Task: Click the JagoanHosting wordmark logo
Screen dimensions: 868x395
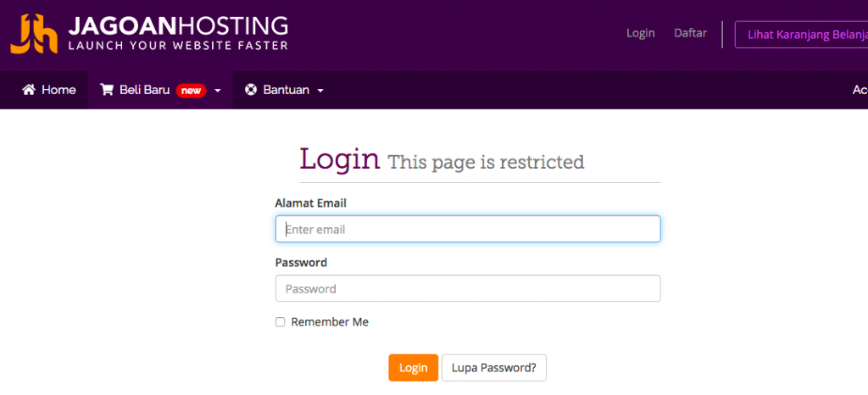Action: pos(178,33)
